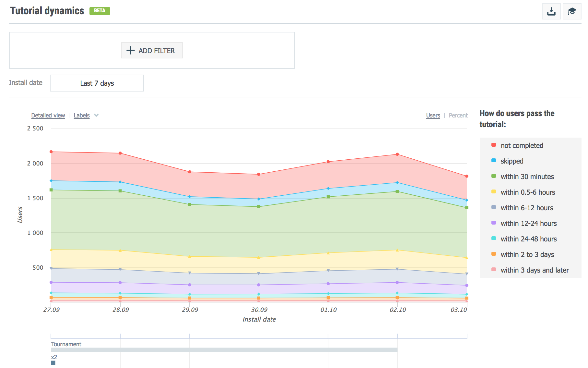Image resolution: width=588 pixels, height=368 pixels.
Task: Click the plus icon in Add Filter
Action: point(130,51)
